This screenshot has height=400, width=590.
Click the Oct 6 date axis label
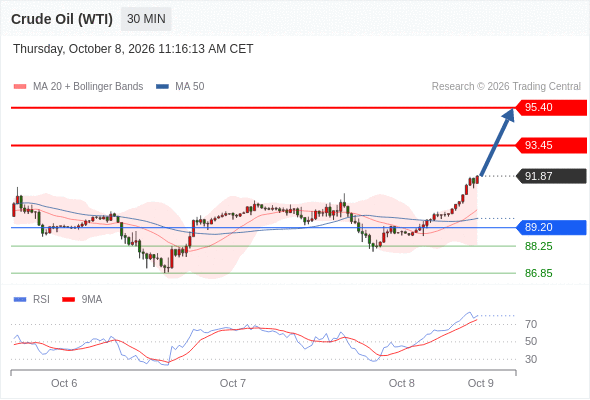coord(64,383)
